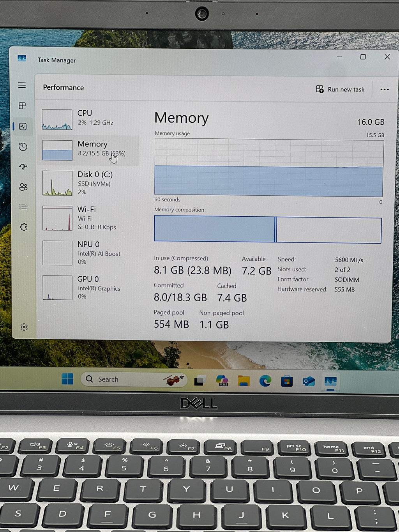Select the Performance page icon in sidebar

23,126
